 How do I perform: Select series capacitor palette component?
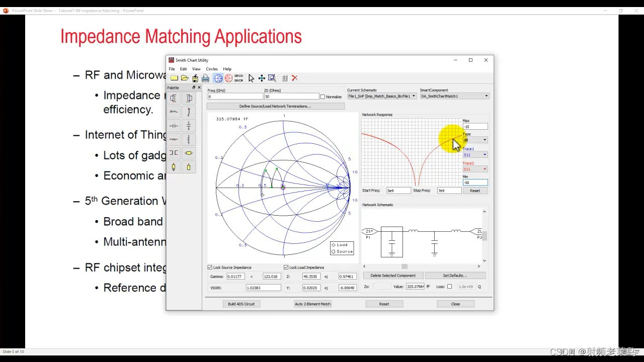click(174, 126)
